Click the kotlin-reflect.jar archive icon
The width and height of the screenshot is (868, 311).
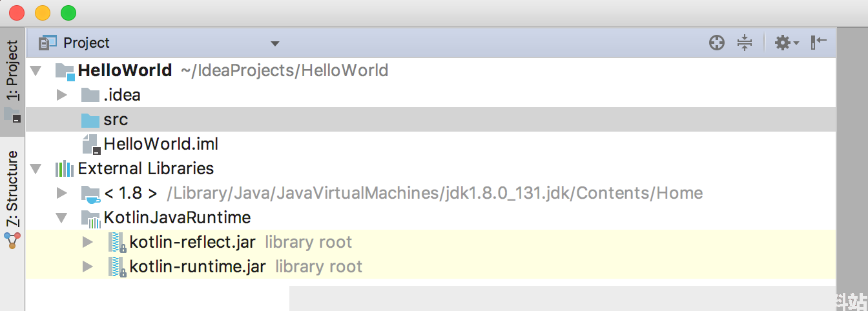pyautogui.click(x=117, y=243)
